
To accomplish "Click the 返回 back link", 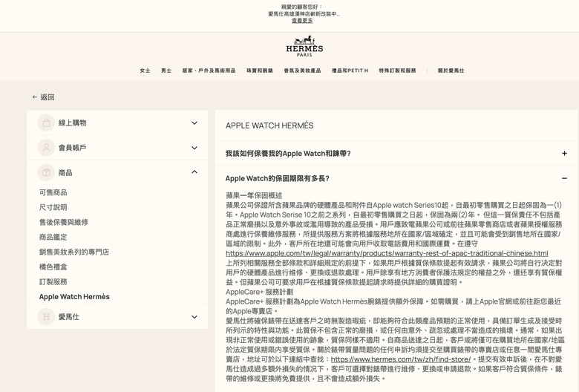I will [x=48, y=97].
